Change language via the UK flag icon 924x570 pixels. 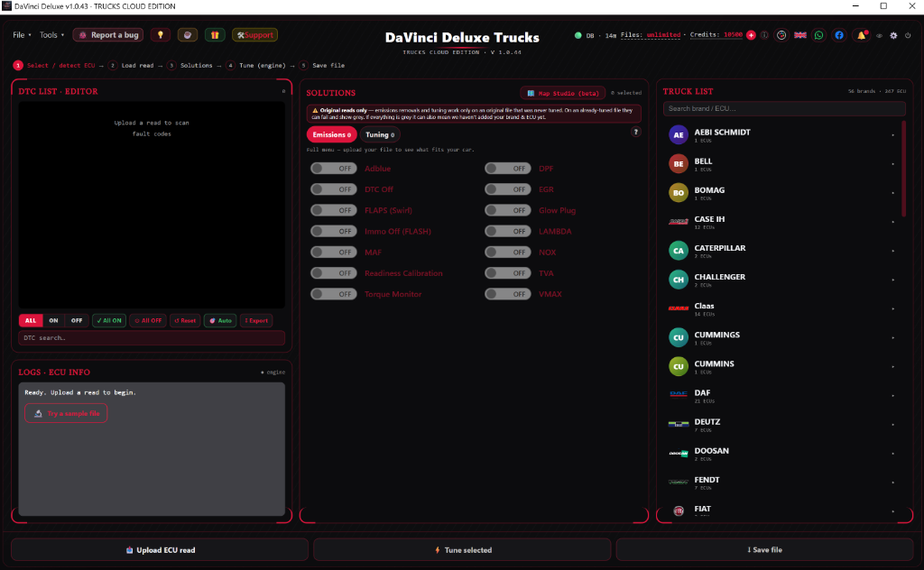800,35
